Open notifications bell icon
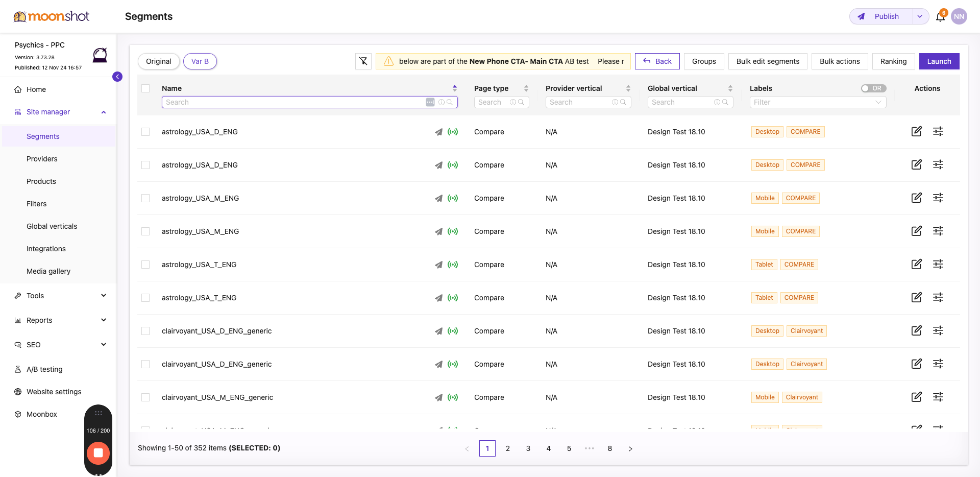Image resolution: width=980 pixels, height=477 pixels. (940, 17)
